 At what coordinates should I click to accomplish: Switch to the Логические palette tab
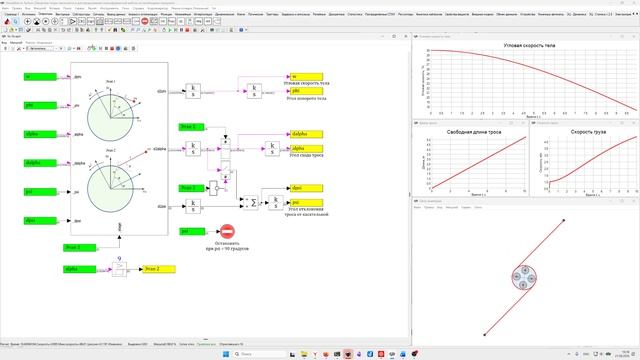[x=256, y=14]
